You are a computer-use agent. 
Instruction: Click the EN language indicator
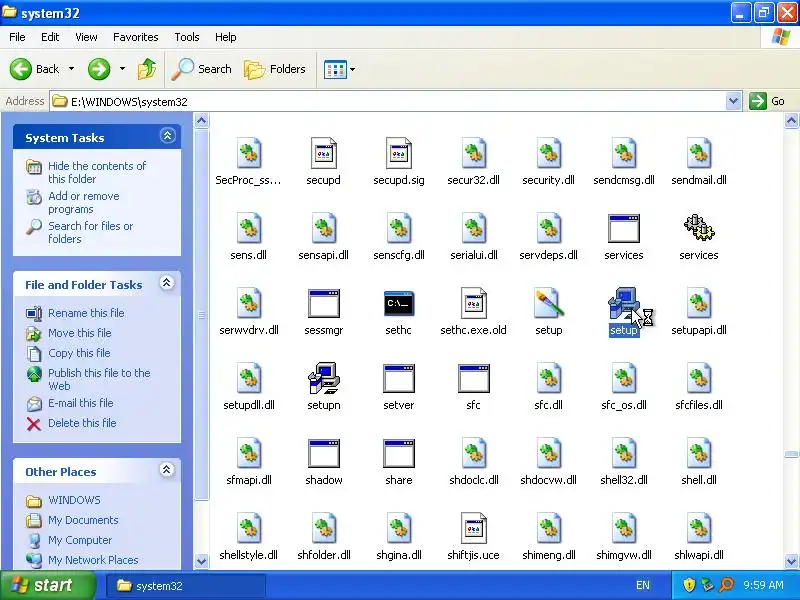coord(643,585)
